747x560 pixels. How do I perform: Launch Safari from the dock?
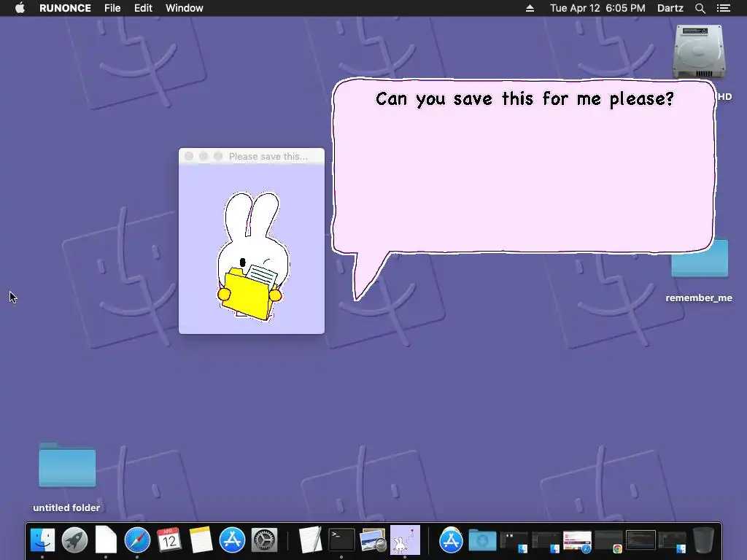(137, 540)
